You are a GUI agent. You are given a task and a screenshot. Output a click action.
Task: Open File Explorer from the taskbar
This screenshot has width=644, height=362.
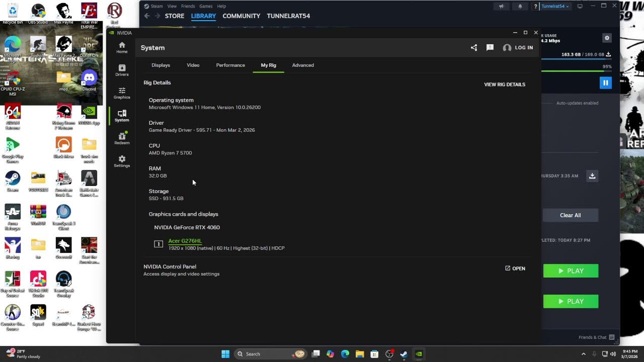(x=359, y=354)
